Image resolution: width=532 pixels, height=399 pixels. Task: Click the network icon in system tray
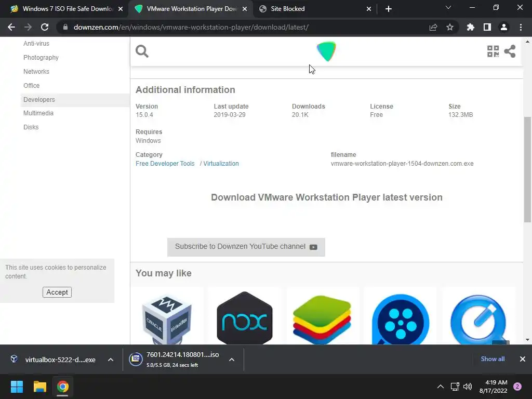[x=455, y=387]
